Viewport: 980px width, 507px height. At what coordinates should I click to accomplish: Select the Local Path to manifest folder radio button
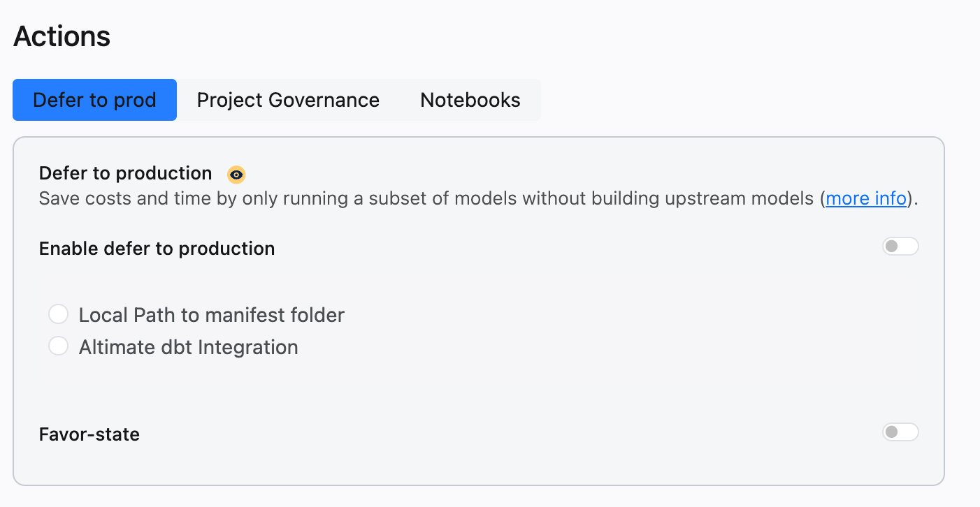tap(58, 314)
